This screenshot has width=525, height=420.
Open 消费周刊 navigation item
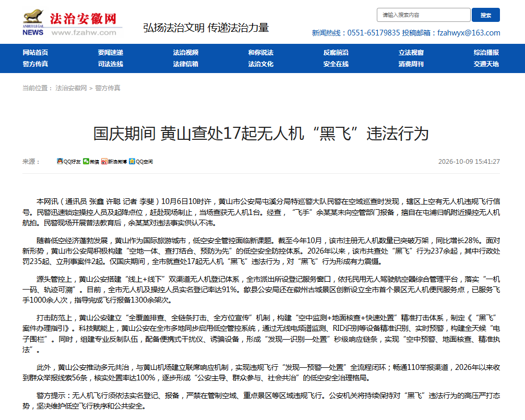point(411,64)
